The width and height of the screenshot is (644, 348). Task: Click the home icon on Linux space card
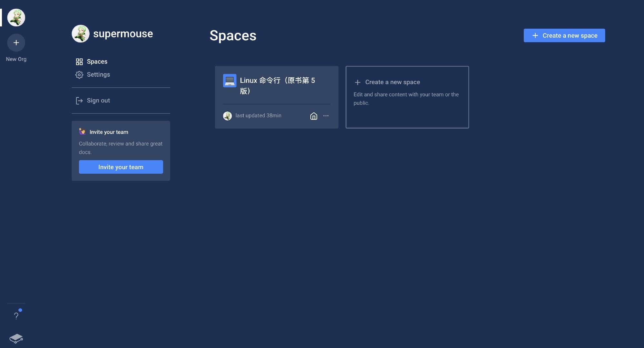[314, 116]
